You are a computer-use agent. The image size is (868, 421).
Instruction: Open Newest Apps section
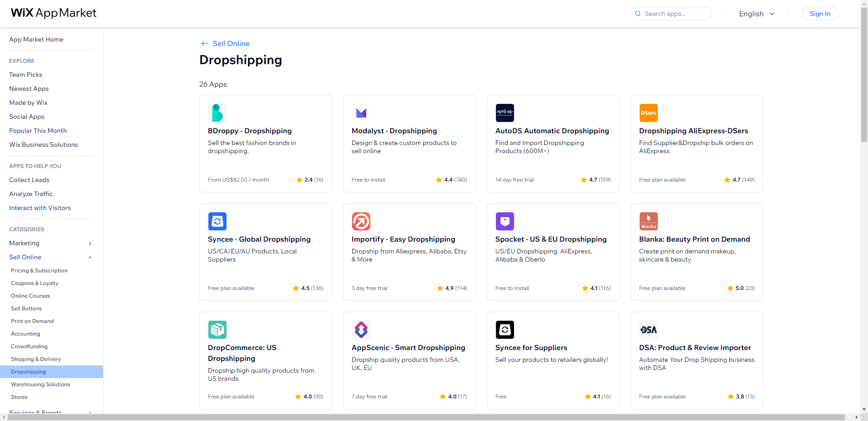click(29, 89)
